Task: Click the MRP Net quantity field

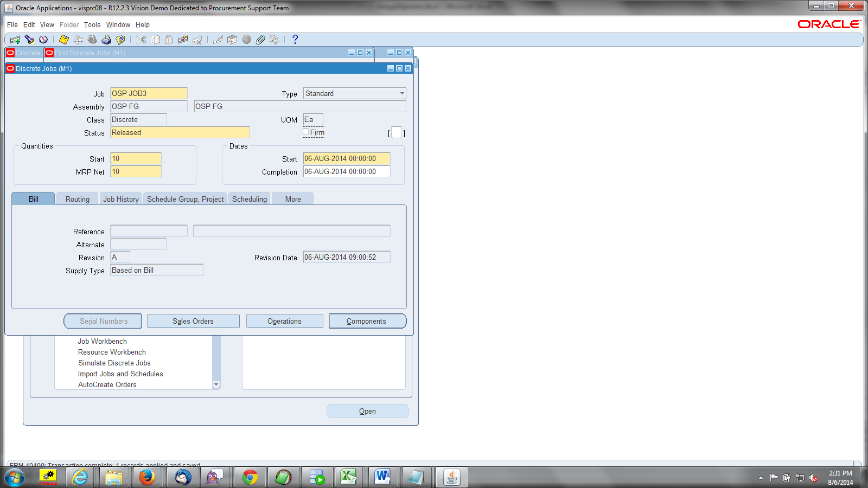Action: 136,171
